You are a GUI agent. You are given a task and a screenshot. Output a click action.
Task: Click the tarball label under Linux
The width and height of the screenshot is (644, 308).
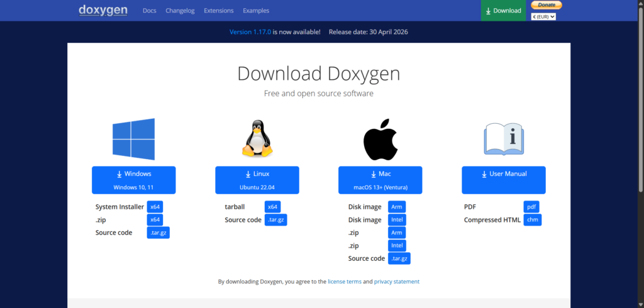pyautogui.click(x=235, y=207)
